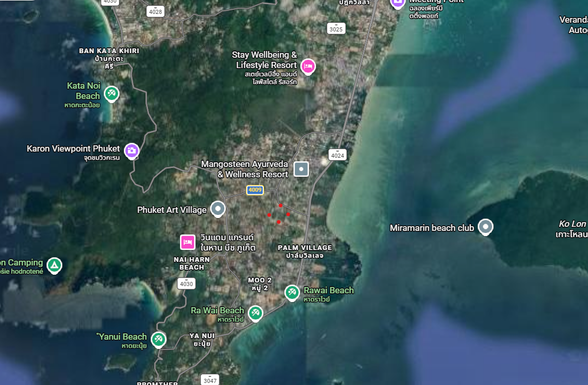This screenshot has height=385, width=588.
Task: Click the 4009 highway shield
Action: [x=255, y=190]
